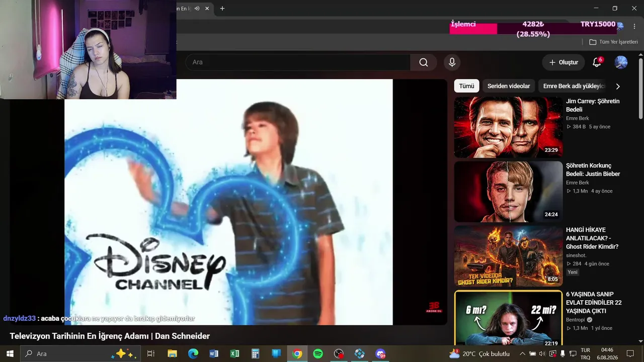The width and height of the screenshot is (644, 362).
Task: Click title 6 YAŞINDA SANIP EVLAT EDİNDİLER
Action: tap(594, 303)
